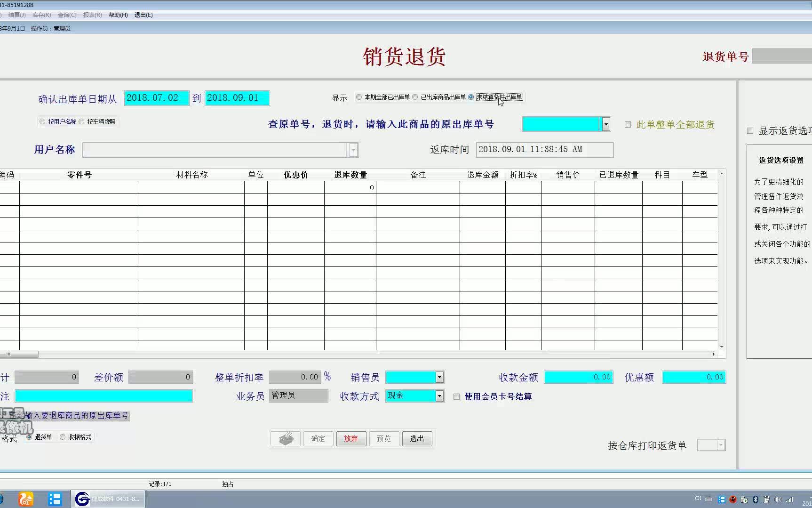The image size is (812, 508).
Task: Open the 报表(R) menu
Action: click(92, 15)
